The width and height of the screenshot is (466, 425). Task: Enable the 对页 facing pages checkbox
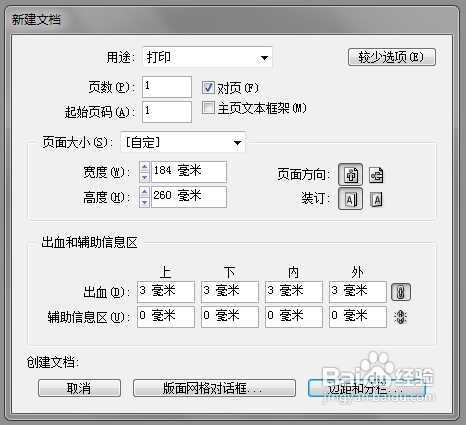tap(208, 88)
